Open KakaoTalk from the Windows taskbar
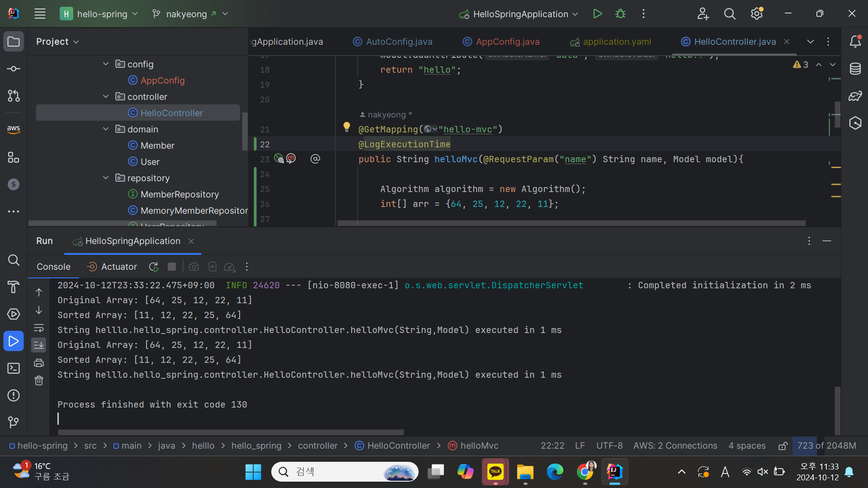 (495, 472)
